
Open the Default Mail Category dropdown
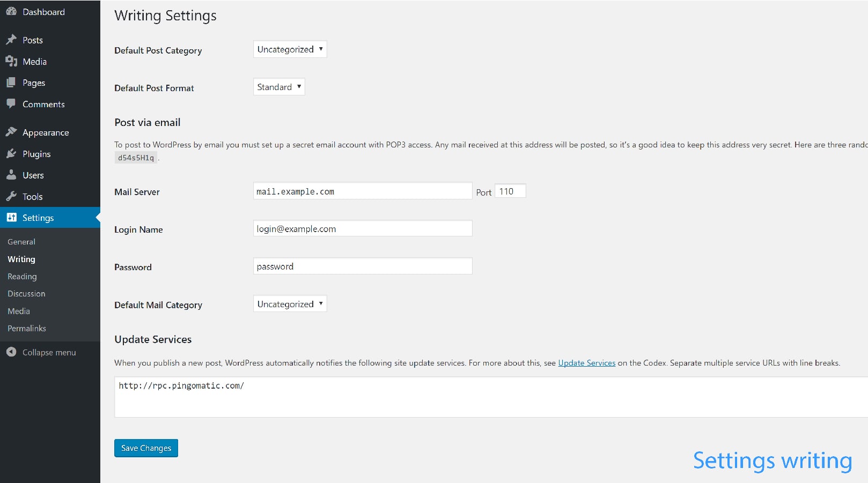click(x=290, y=304)
